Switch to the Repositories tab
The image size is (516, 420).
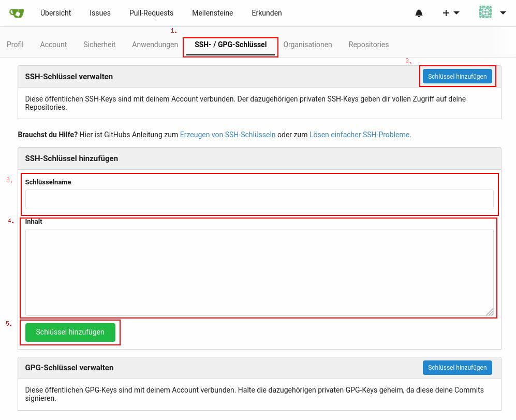point(368,45)
